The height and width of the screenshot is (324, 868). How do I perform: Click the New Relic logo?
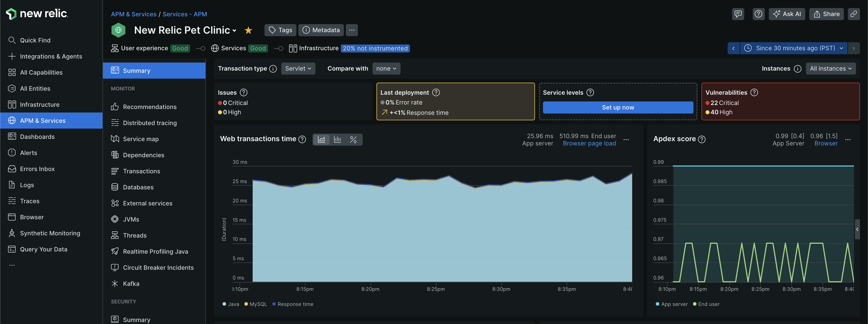pos(37,14)
